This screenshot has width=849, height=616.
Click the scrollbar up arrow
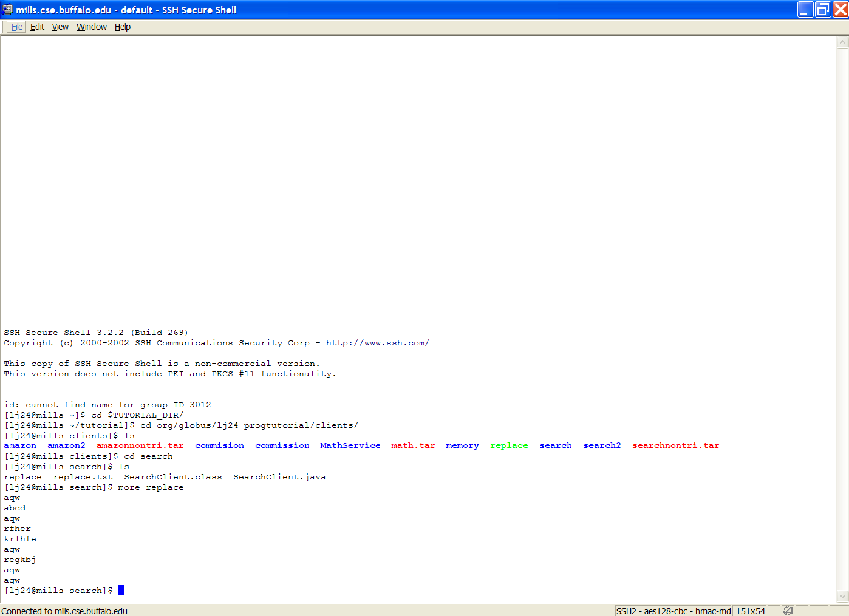coord(842,42)
